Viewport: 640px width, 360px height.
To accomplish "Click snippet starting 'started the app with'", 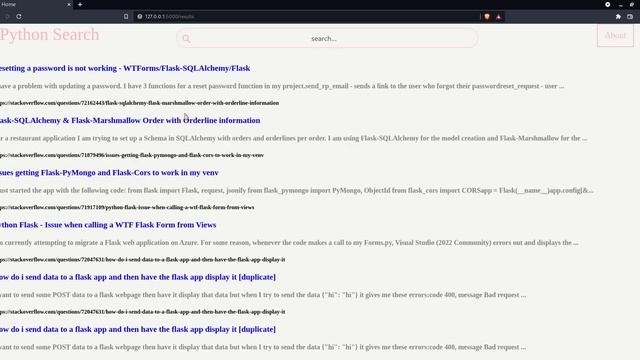I will pos(297,191).
